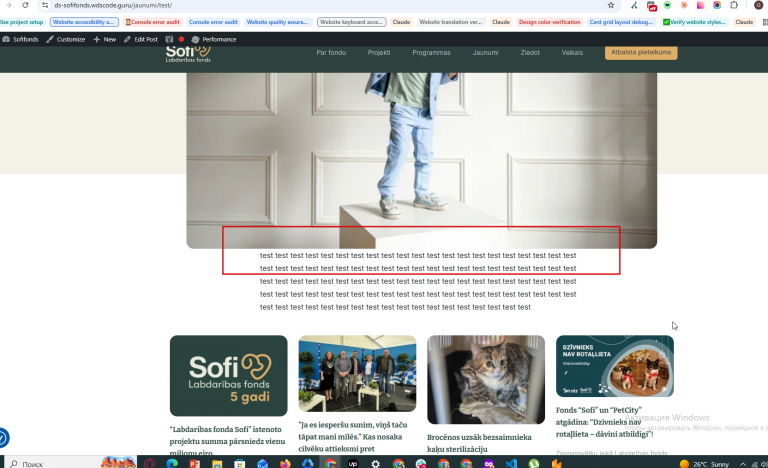
Task: Open the Sofifonds dashboard menu
Action: 20,39
